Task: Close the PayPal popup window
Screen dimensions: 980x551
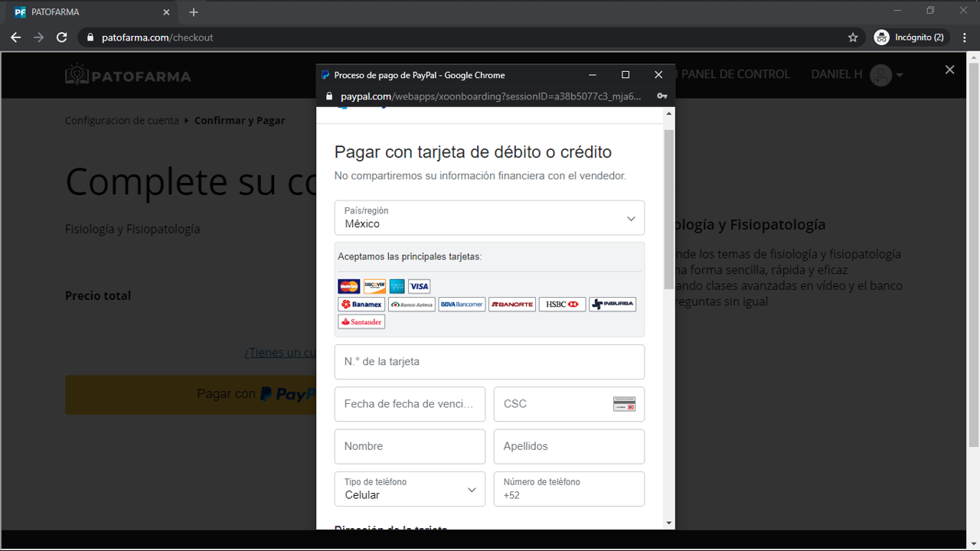Action: (658, 75)
